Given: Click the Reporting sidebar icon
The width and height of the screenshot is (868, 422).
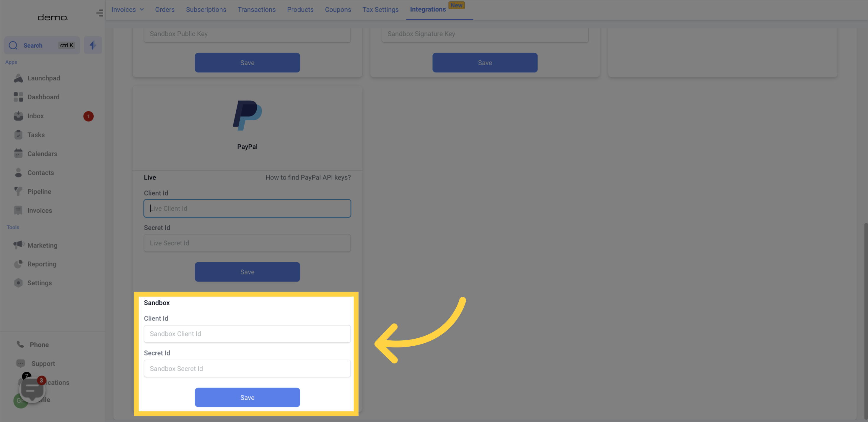Looking at the screenshot, I should click(18, 264).
